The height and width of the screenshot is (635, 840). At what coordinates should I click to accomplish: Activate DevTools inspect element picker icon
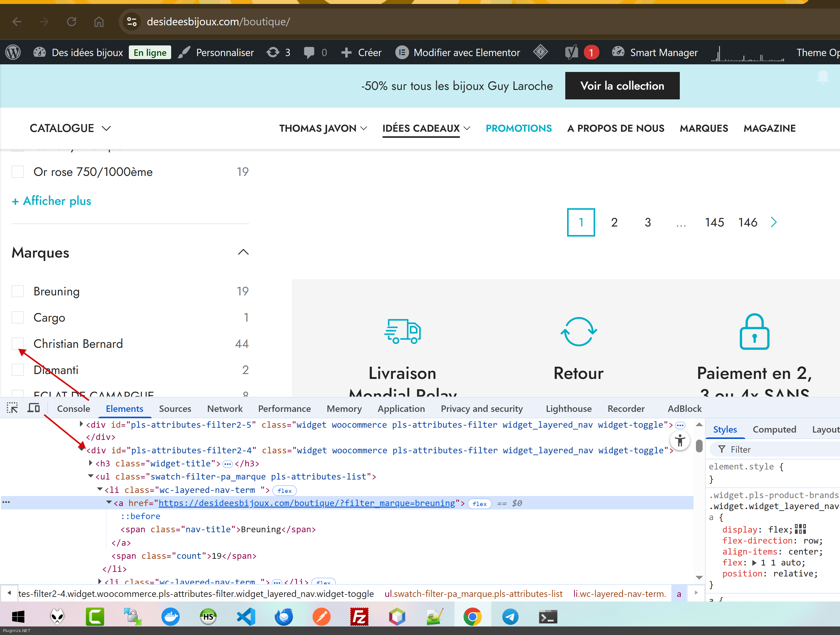[x=12, y=408]
